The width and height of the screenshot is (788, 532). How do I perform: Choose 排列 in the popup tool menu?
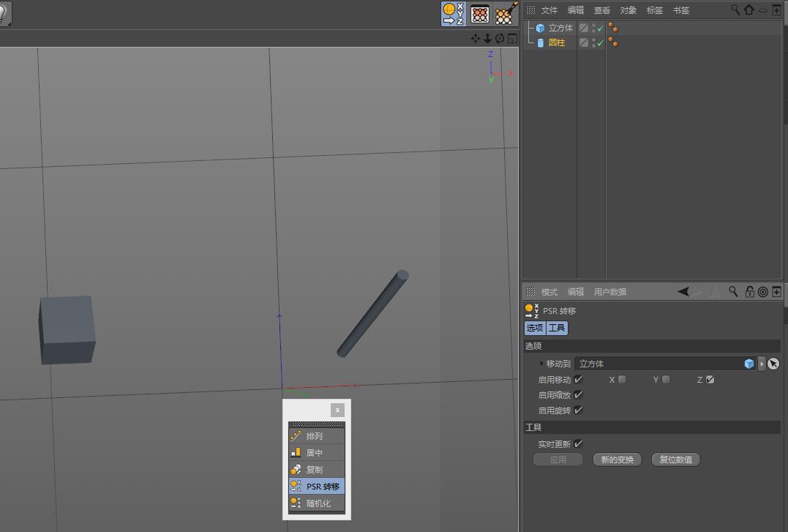[x=317, y=436]
